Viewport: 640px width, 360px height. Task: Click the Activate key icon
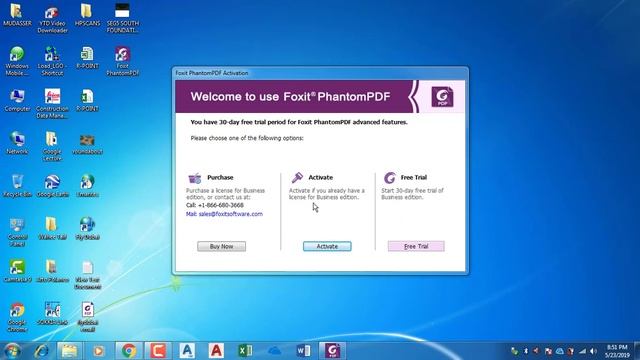pyautogui.click(x=297, y=178)
